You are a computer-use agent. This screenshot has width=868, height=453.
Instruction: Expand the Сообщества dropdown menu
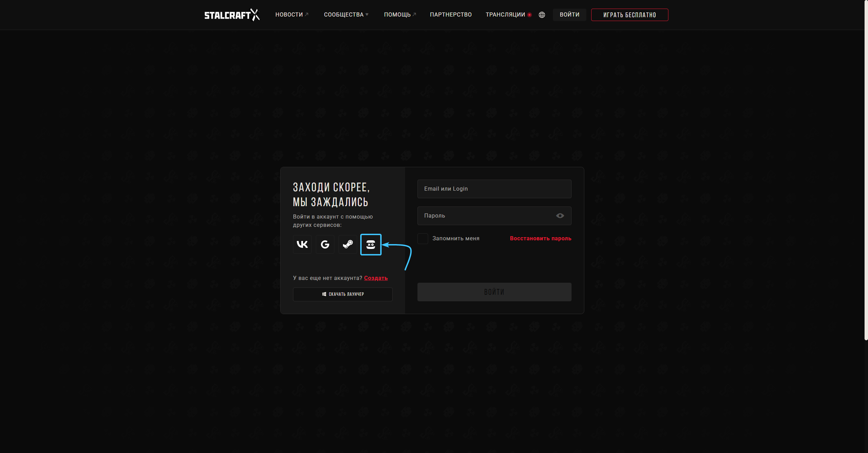pyautogui.click(x=346, y=14)
